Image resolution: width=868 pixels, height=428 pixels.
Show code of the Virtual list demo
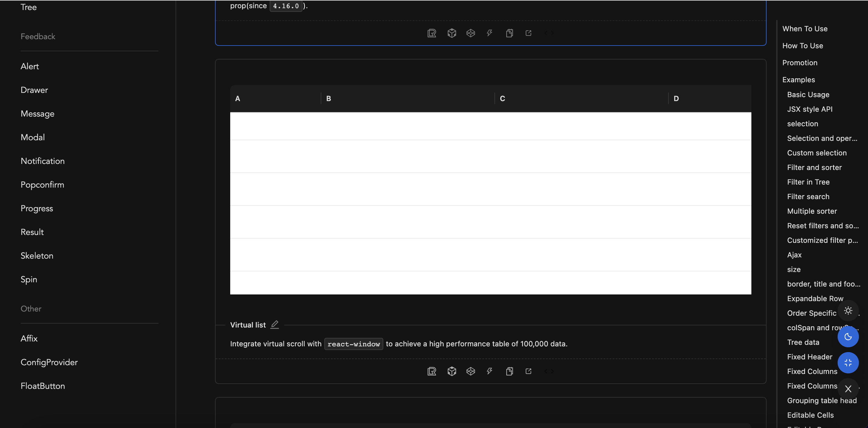click(x=548, y=371)
